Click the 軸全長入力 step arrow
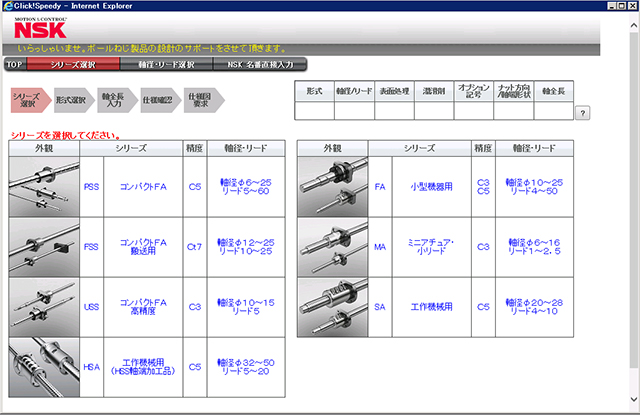640x415 pixels. coord(118,100)
